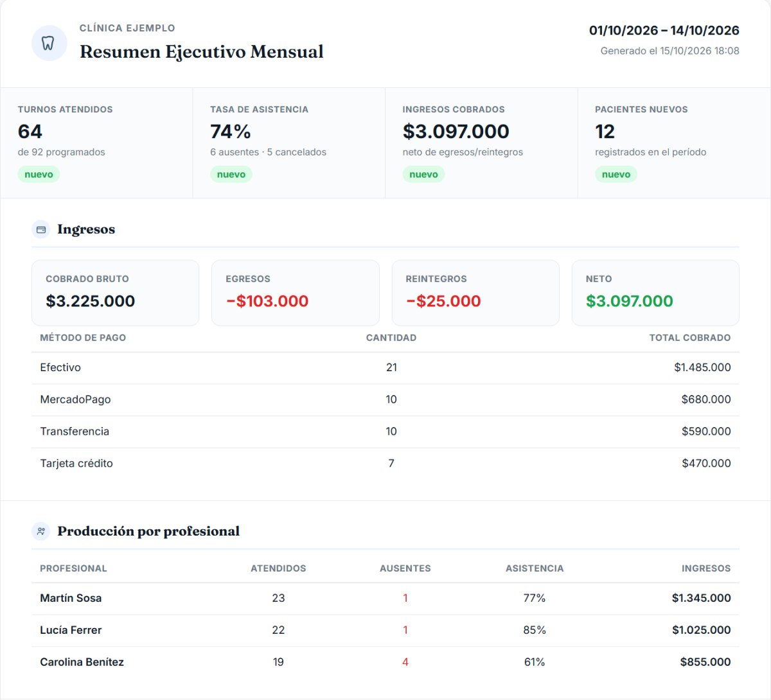The width and height of the screenshot is (771, 700).
Task: Click Martín Sosa's income $1.345.000
Action: 702,599
